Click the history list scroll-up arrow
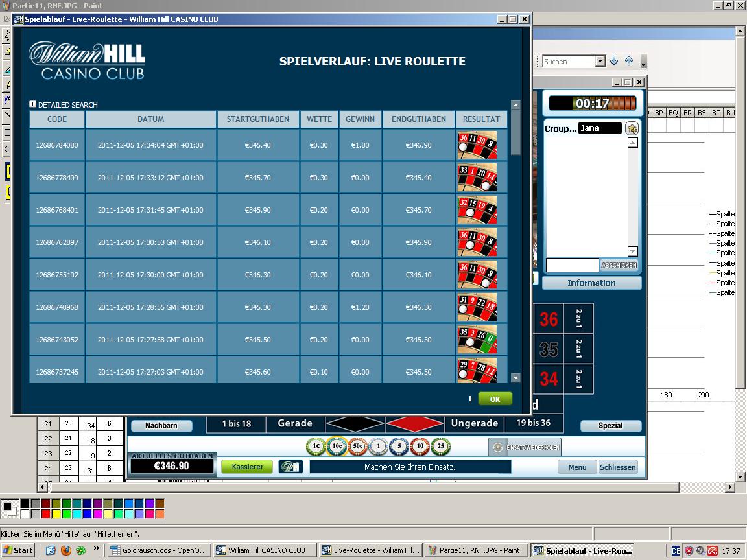Screen dimensions: 747x560 coord(516,104)
